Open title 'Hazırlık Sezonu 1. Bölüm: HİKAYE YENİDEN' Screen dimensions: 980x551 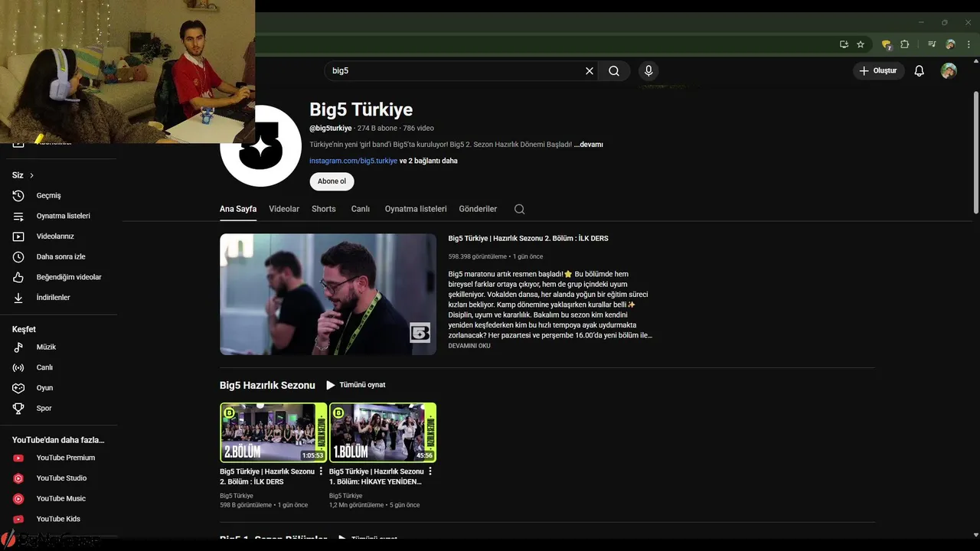coord(375,477)
